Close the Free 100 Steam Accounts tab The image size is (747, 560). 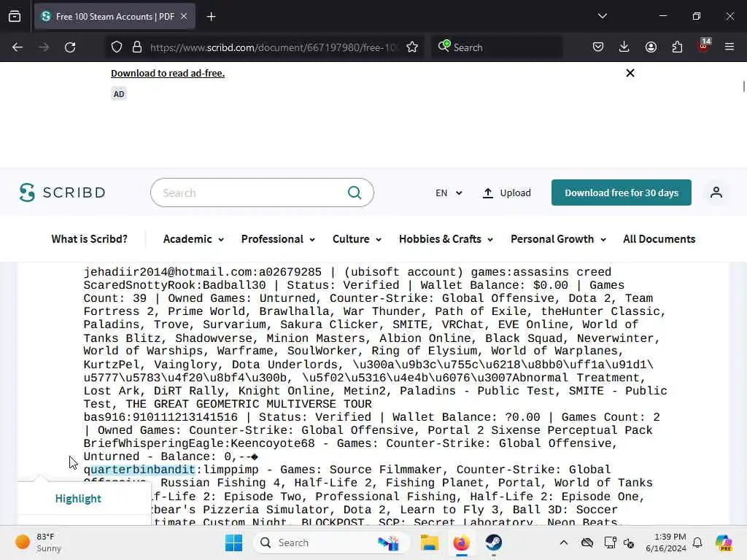click(184, 17)
